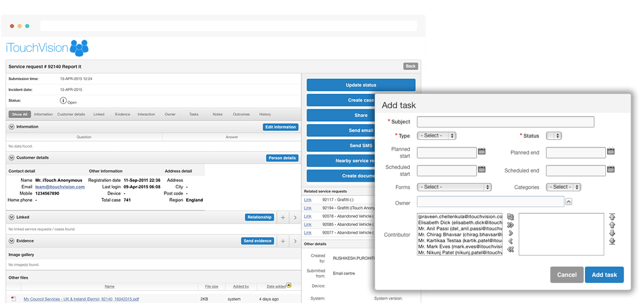Open Planned start calendar picker

[482, 151]
